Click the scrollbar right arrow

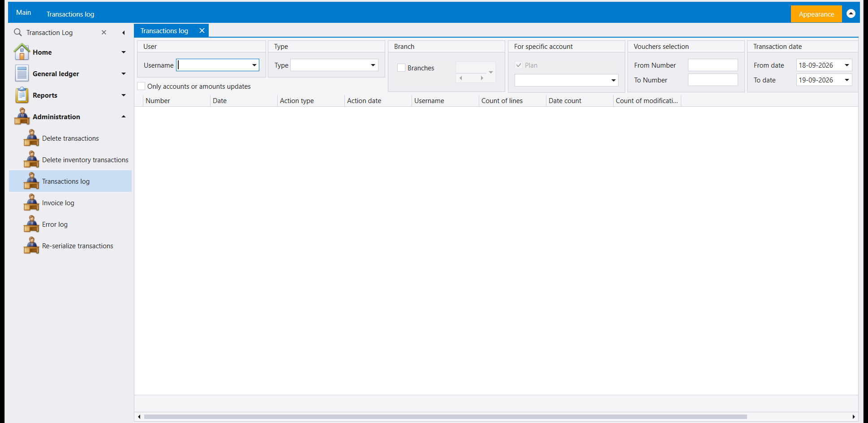click(854, 417)
